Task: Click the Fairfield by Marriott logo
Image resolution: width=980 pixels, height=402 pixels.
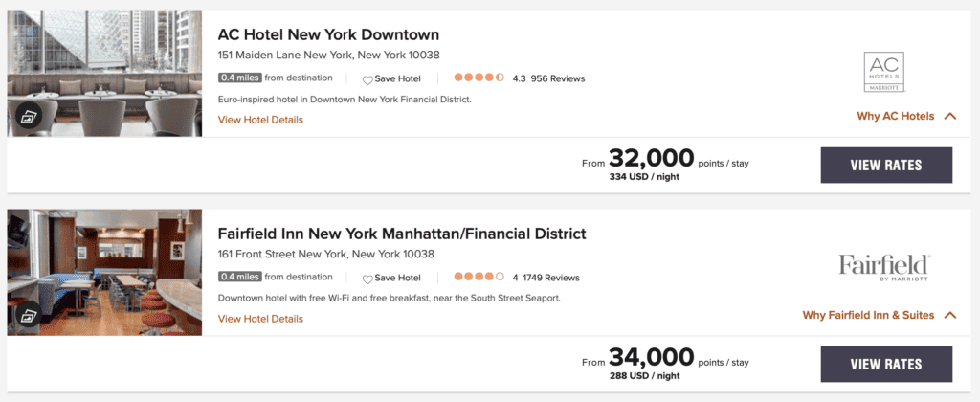Action: click(884, 267)
